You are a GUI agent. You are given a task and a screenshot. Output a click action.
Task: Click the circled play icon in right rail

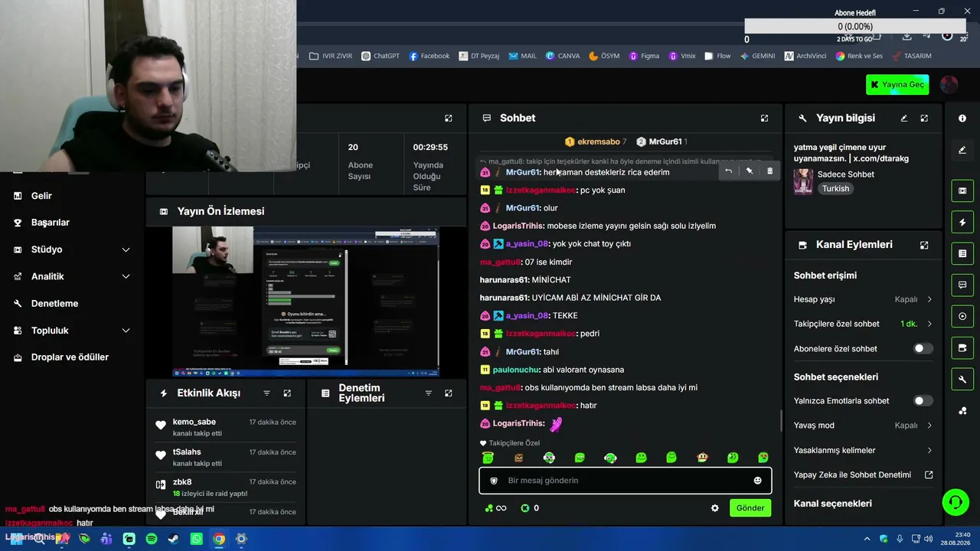(x=962, y=316)
